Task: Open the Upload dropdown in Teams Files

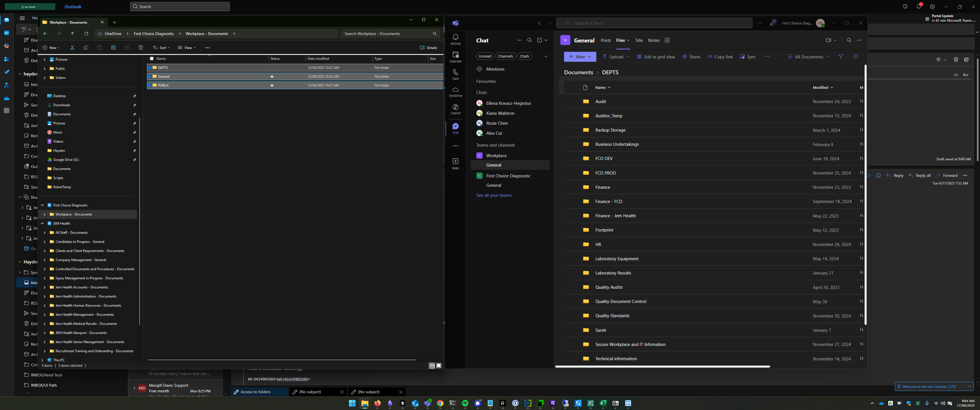Action: click(x=616, y=57)
